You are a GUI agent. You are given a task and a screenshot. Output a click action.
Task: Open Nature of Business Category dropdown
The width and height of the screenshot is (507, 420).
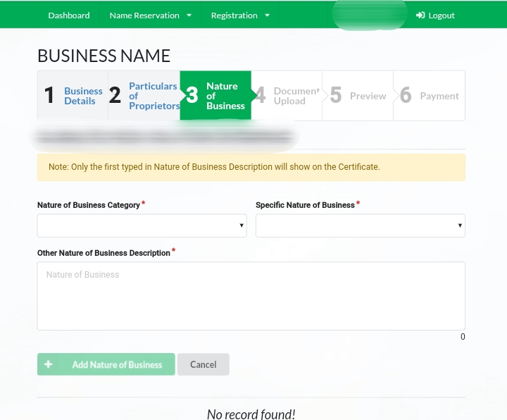pos(142,226)
